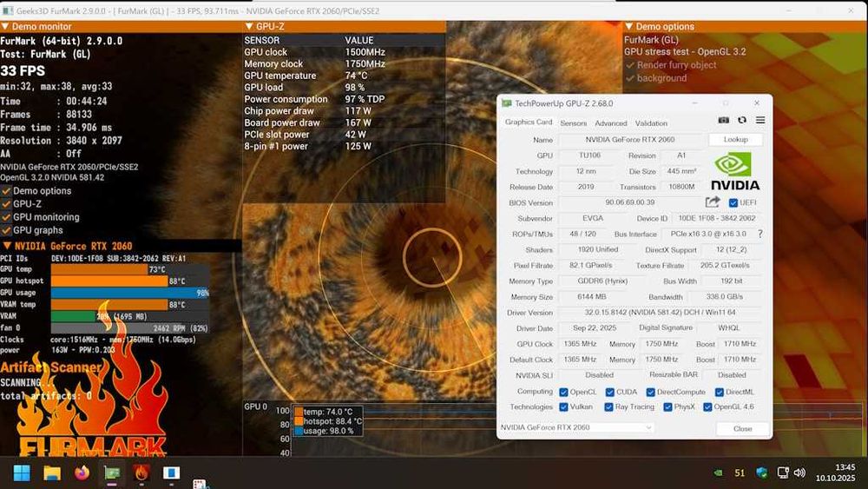Open the GPU-Z hamburger menu
The height and width of the screenshot is (489, 868).
pyautogui.click(x=760, y=120)
